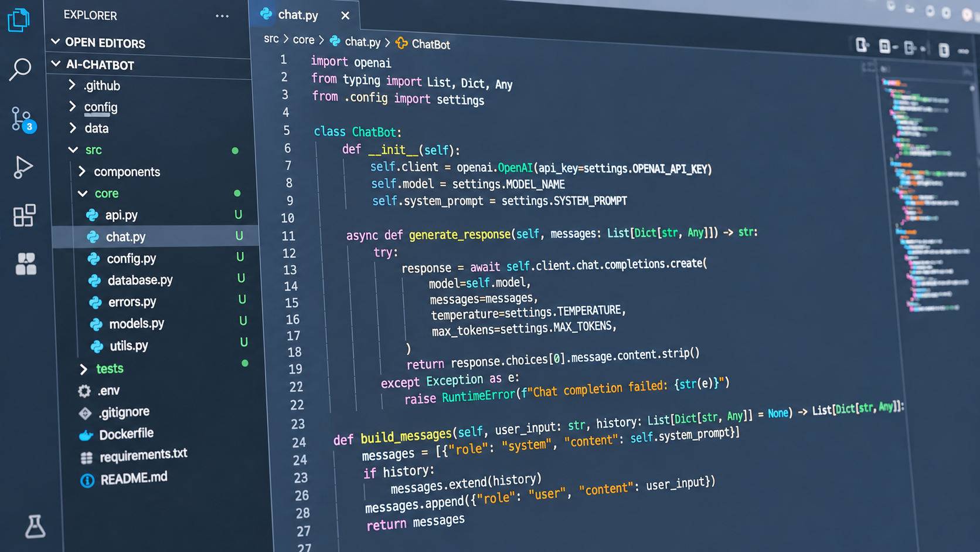Open the .gitignore file
This screenshot has height=552, width=980.
pyautogui.click(x=124, y=412)
